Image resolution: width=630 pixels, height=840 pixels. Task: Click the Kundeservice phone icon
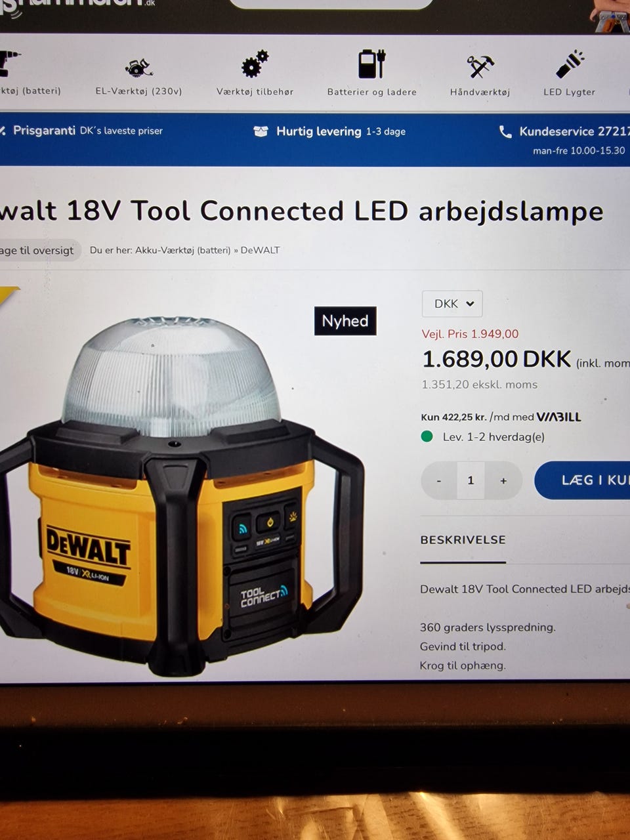pos(505,132)
